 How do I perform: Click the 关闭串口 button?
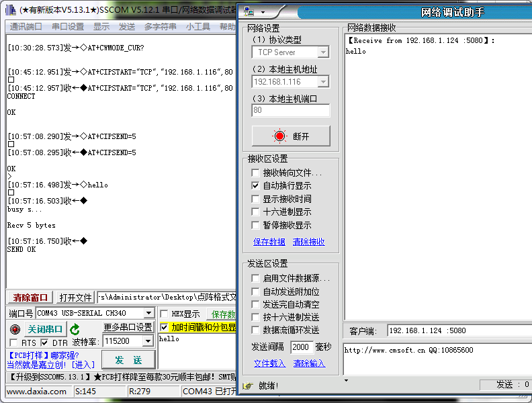(x=45, y=329)
